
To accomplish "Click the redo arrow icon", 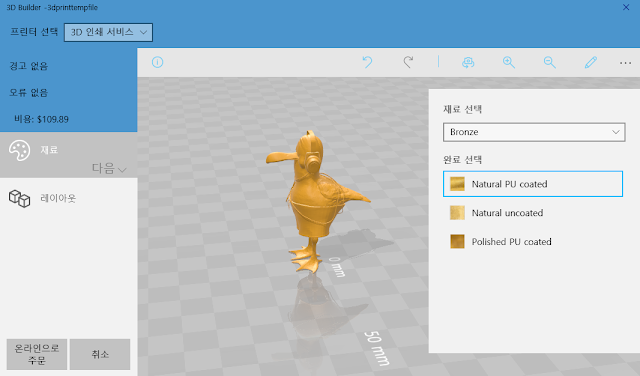I will coord(408,62).
